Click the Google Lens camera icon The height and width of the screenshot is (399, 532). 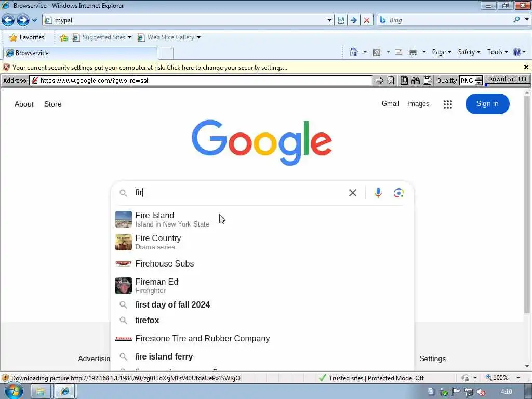click(x=398, y=193)
